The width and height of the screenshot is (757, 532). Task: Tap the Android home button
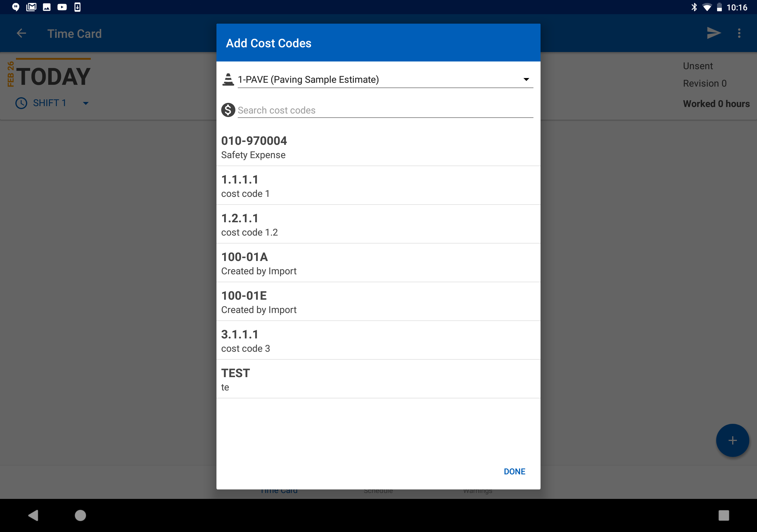tap(80, 515)
